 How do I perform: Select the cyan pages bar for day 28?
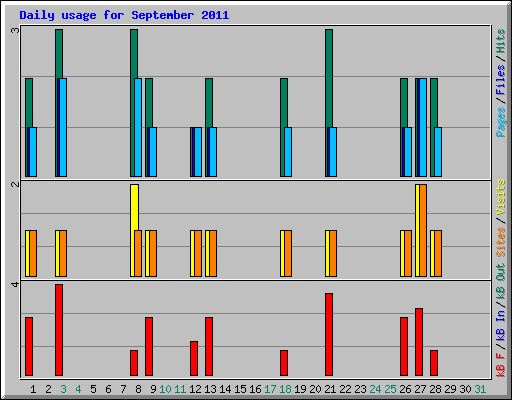438,152
